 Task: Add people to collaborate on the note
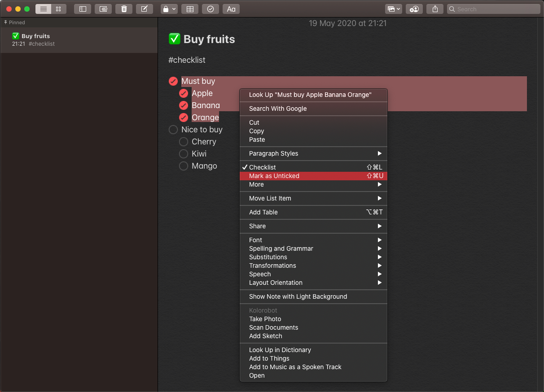pyautogui.click(x=414, y=9)
